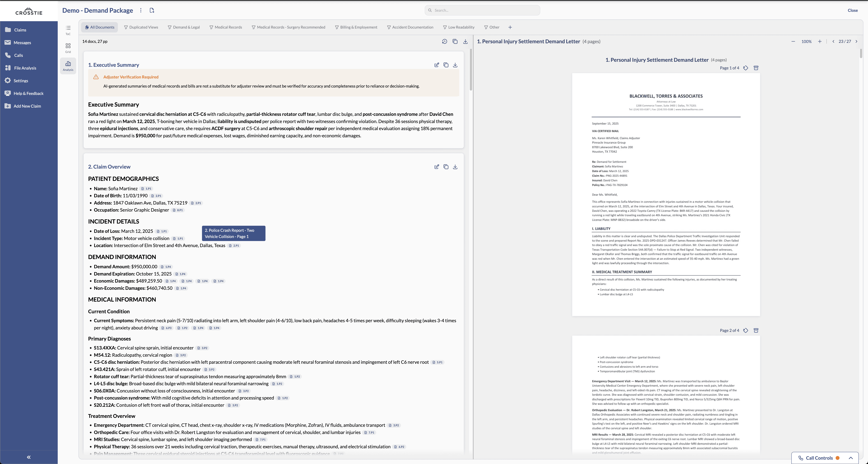The image size is (868, 464).
Task: Copy the Claim Overview section
Action: [446, 167]
